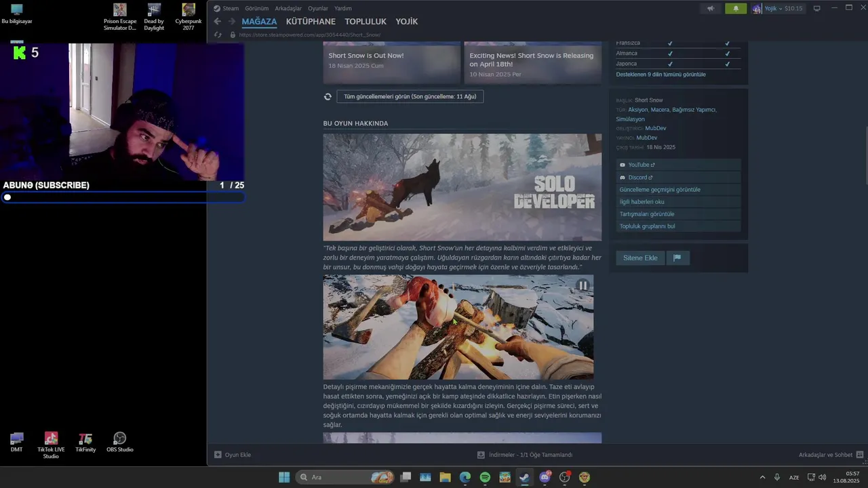Open Dead by Daylight desktop shortcut

click(154, 17)
